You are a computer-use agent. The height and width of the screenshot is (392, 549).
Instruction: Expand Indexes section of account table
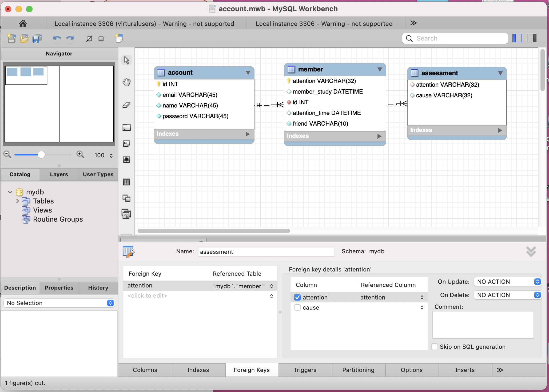coord(248,134)
